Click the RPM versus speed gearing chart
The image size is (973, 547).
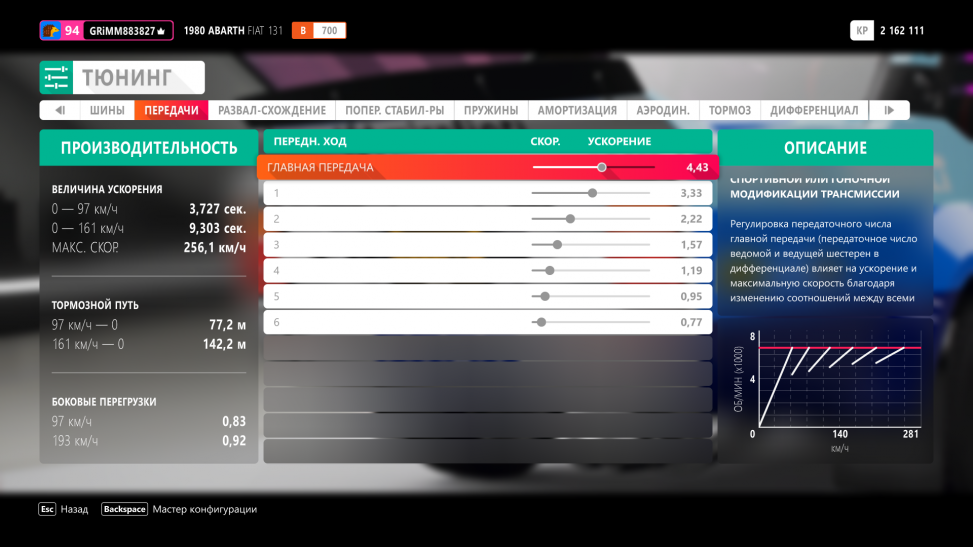tap(832, 385)
